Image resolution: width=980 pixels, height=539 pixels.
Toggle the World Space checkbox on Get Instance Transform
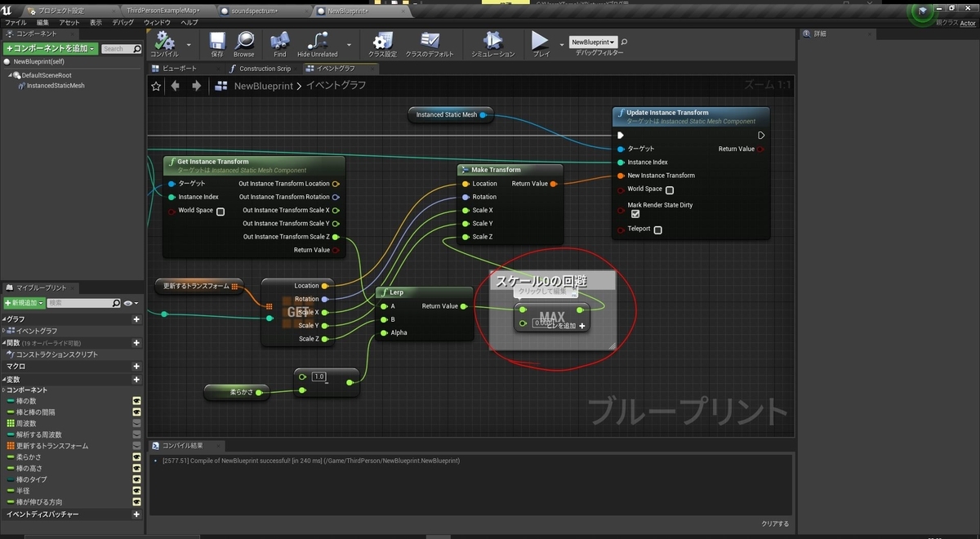[x=220, y=211]
